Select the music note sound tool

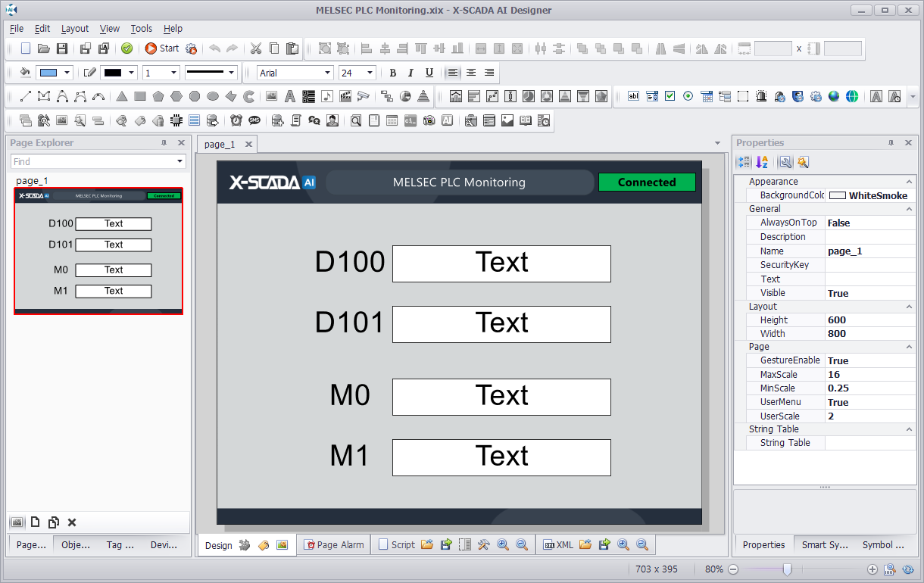tap(326, 96)
